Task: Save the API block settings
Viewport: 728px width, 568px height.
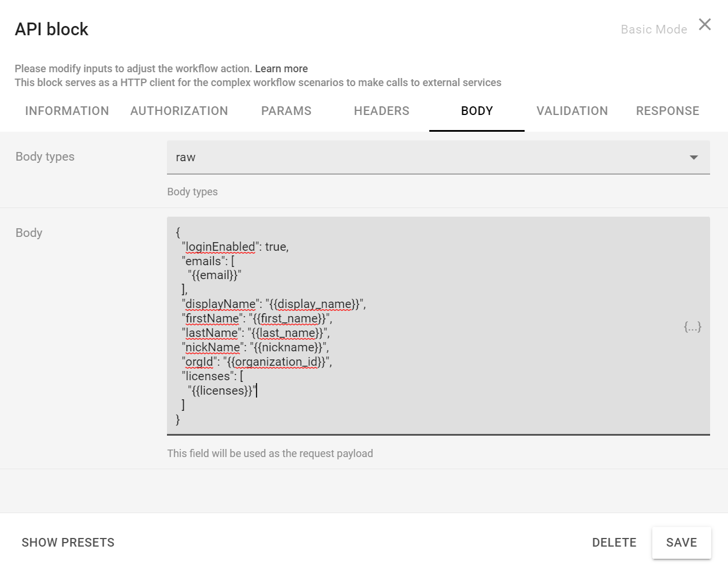Action: point(681,543)
